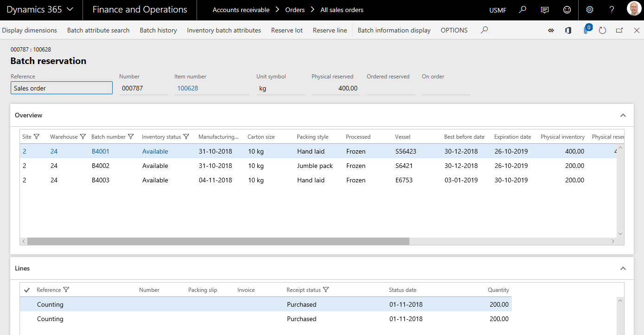Collapse the Overview section chevron

623,116
